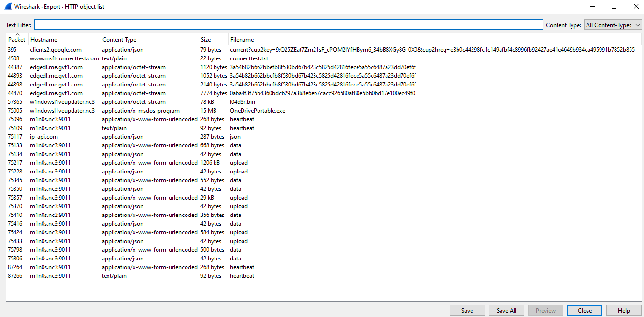Select the first heartbeat entry from m1n0s.nc3
The width and height of the screenshot is (644, 317).
coord(145,119)
